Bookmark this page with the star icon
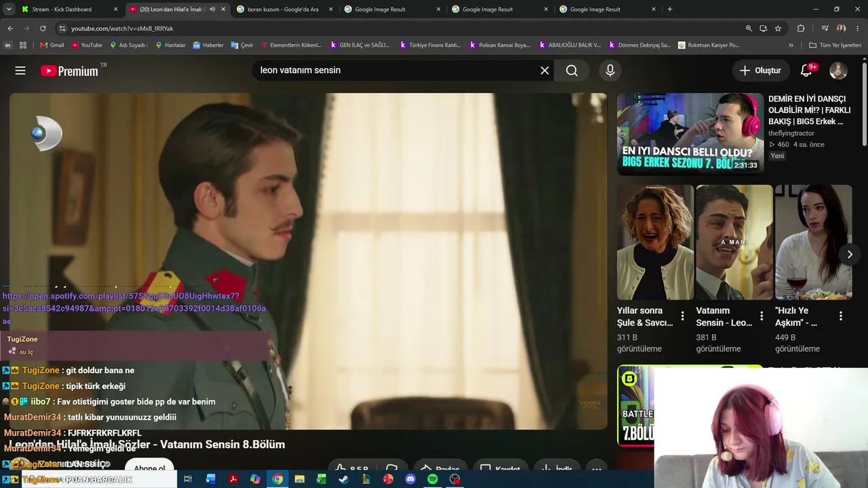Image resolution: width=868 pixels, height=488 pixels. click(778, 28)
